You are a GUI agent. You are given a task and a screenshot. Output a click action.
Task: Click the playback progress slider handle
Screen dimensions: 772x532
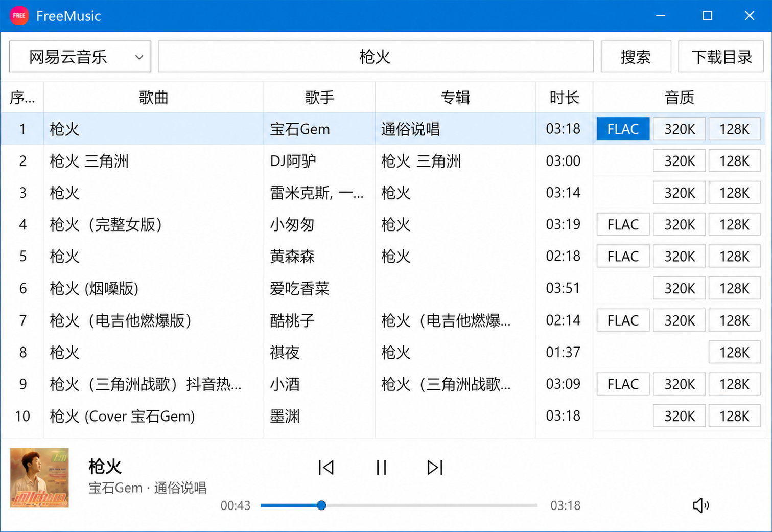[x=321, y=505]
